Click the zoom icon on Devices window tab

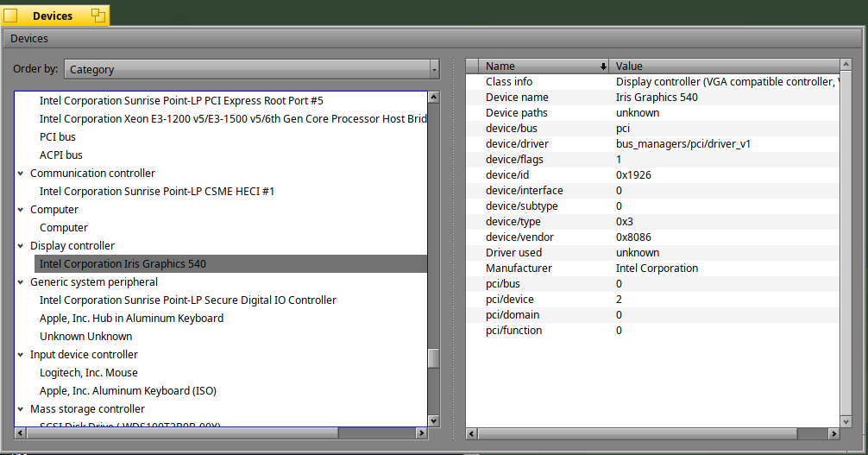98,16
